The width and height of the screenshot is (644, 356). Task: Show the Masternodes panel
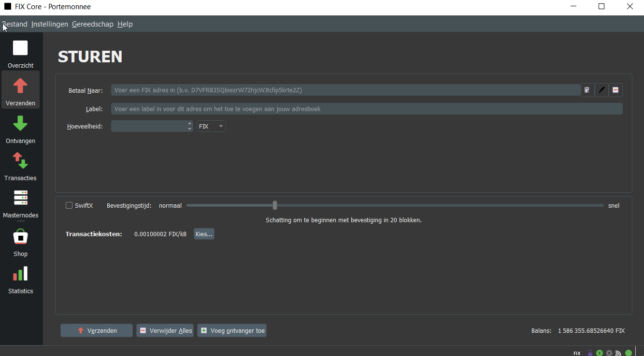pyautogui.click(x=20, y=203)
